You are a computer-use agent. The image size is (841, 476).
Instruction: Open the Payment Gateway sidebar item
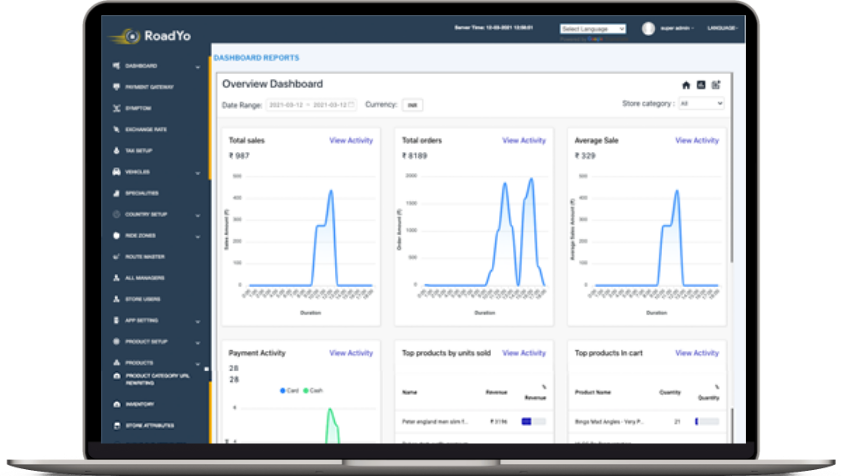pyautogui.click(x=149, y=87)
